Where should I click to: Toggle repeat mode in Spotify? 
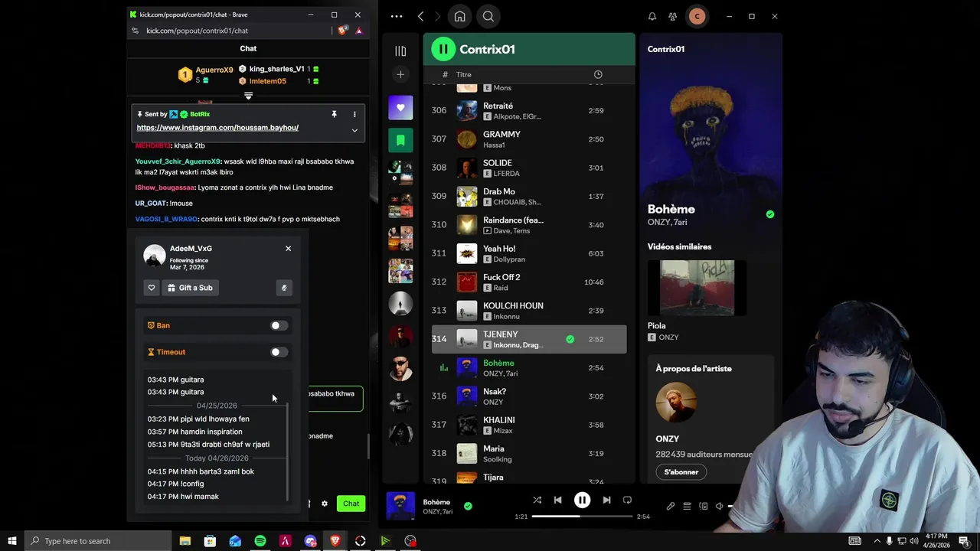click(x=627, y=500)
